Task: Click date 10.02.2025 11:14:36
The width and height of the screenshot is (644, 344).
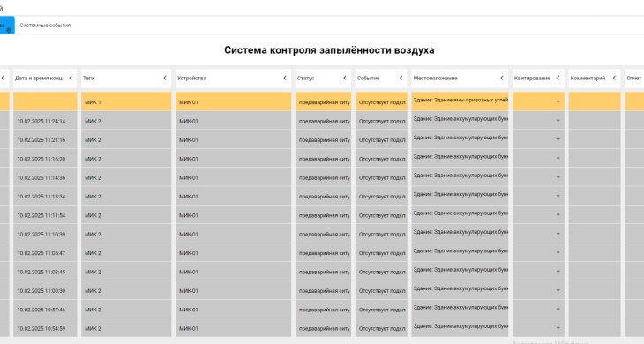Action: click(41, 178)
